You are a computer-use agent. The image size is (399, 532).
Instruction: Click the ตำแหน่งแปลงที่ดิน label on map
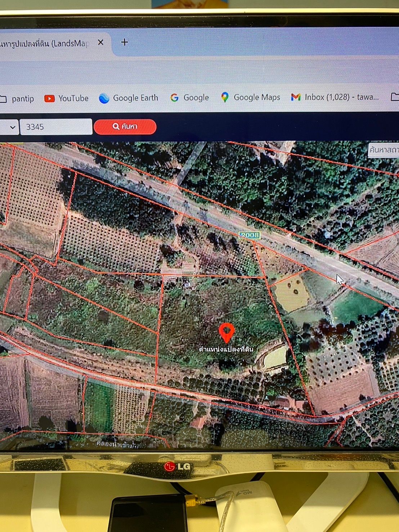tap(226, 349)
